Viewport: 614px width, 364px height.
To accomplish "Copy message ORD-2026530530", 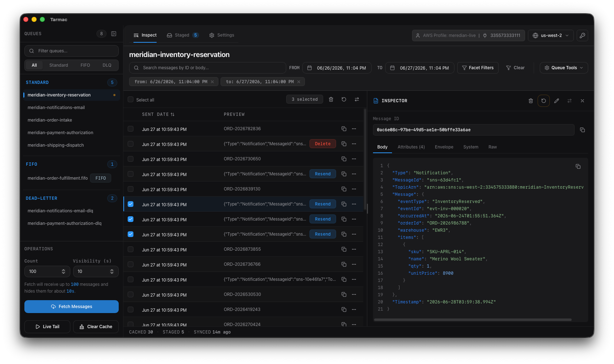I will pyautogui.click(x=344, y=294).
